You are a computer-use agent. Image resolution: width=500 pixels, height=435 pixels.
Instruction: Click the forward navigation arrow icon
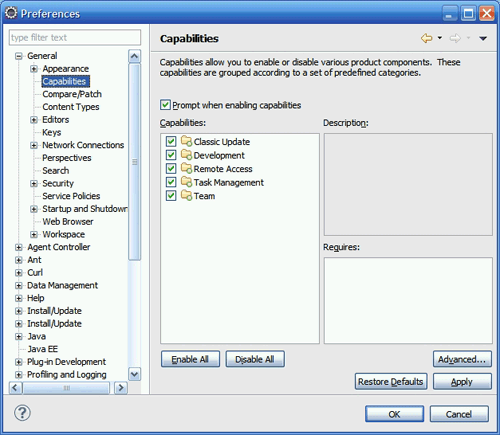coord(455,38)
